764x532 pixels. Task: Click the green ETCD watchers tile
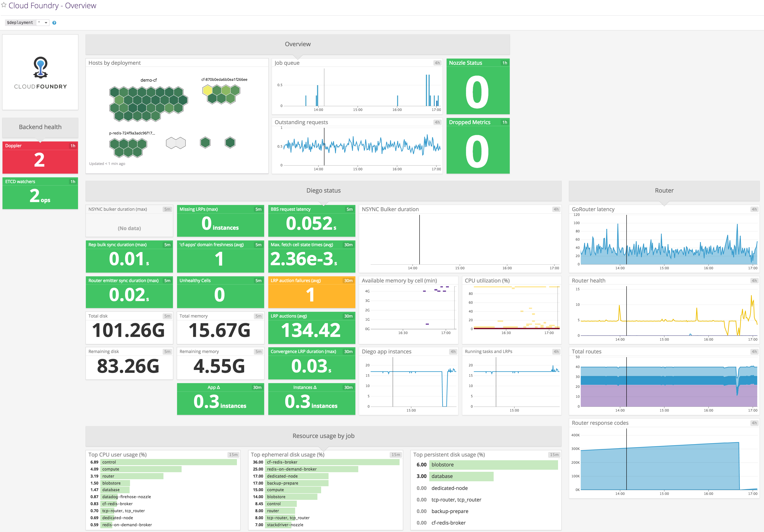pos(40,193)
